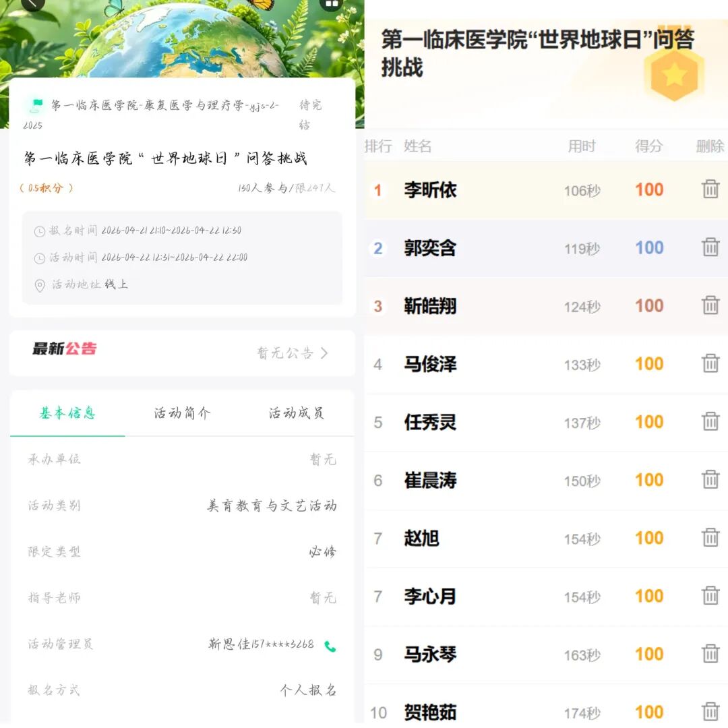
Task: Switch to the 活动成员 tab
Action: [x=297, y=413]
